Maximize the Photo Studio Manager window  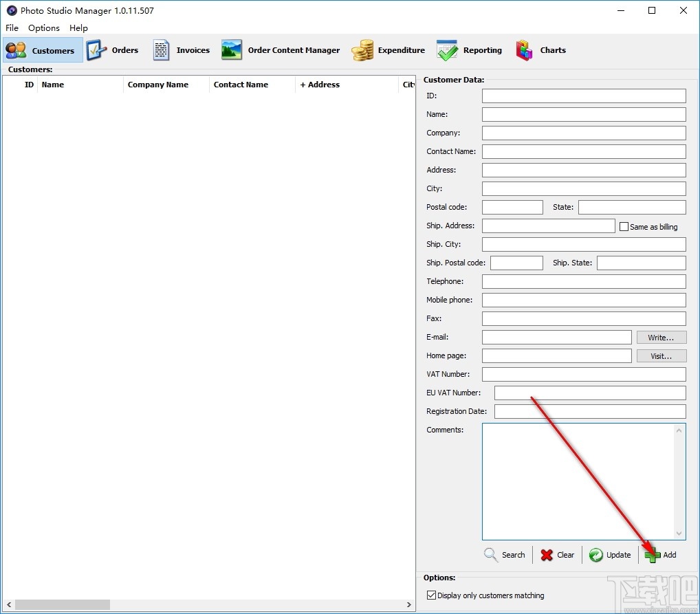pyautogui.click(x=652, y=10)
